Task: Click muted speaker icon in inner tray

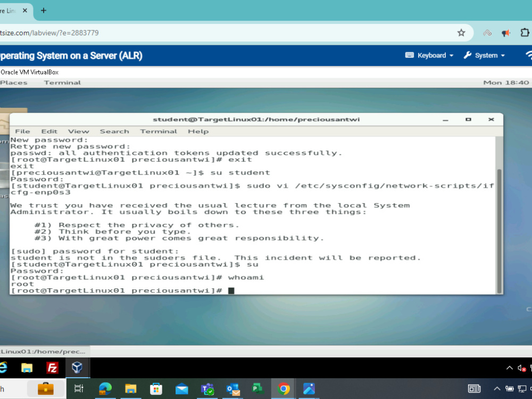Action: point(522,368)
